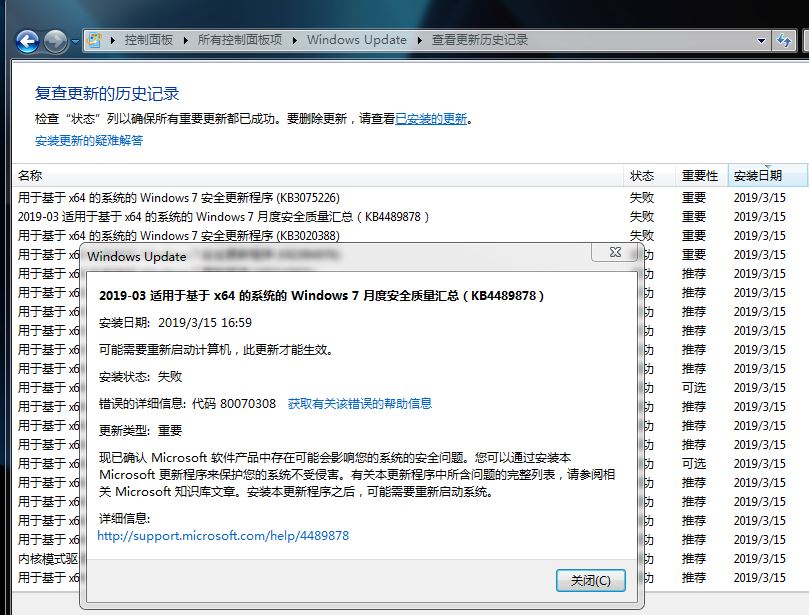
Task: Select Windows Update breadcrumb
Action: (x=357, y=40)
